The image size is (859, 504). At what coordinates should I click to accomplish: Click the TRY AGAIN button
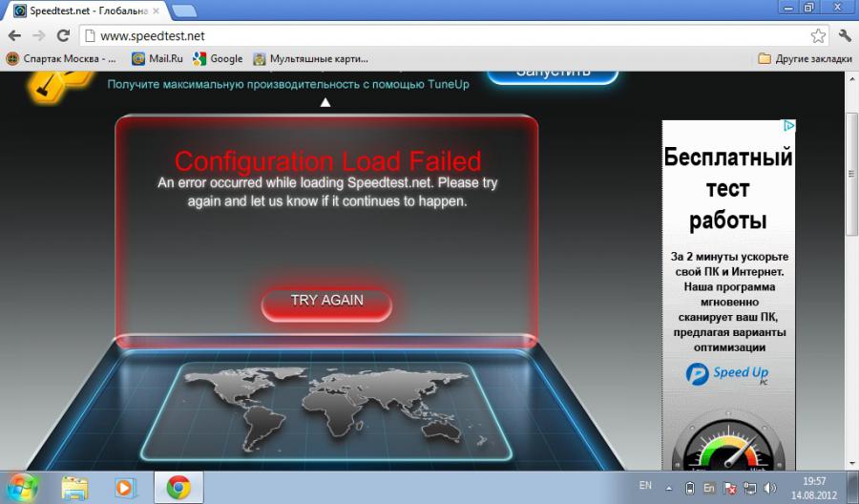tap(326, 303)
